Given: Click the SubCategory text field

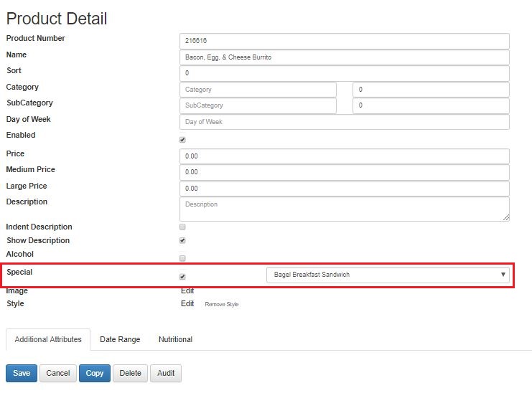Looking at the screenshot, I should (x=258, y=105).
